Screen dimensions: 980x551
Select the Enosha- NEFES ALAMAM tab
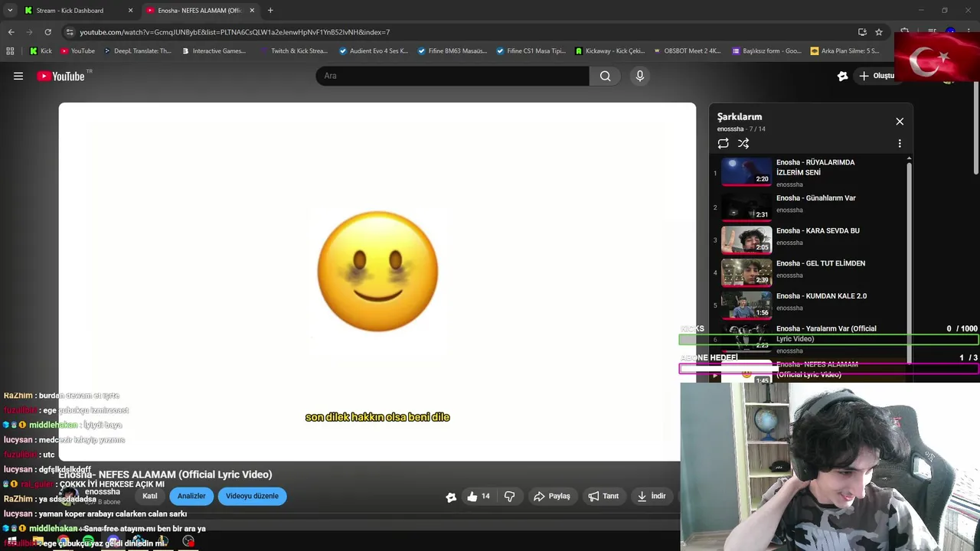point(198,11)
